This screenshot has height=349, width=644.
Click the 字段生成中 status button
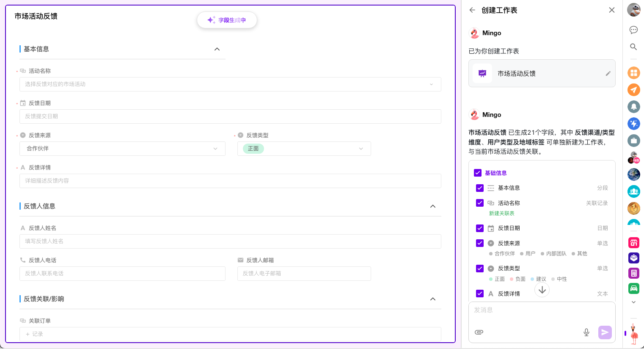click(x=227, y=20)
